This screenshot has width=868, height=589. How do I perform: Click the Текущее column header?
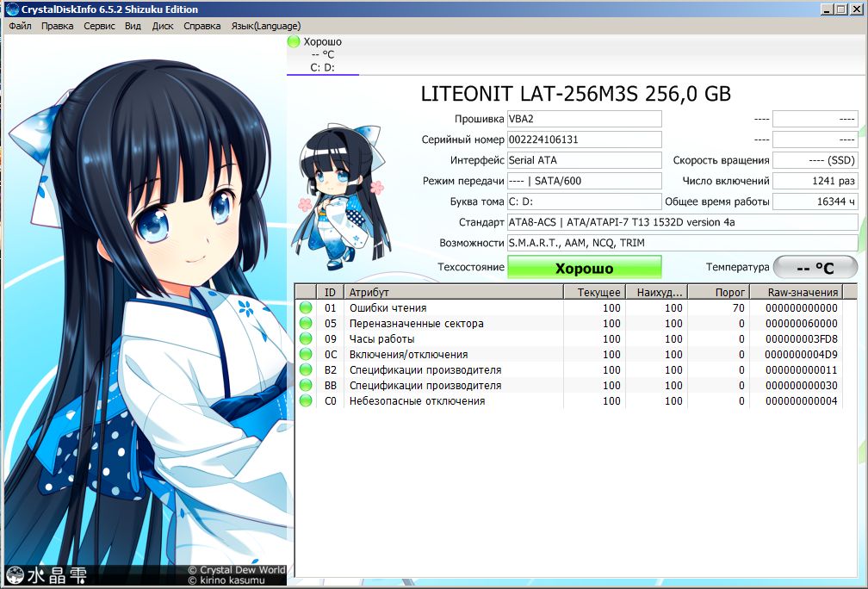click(594, 292)
